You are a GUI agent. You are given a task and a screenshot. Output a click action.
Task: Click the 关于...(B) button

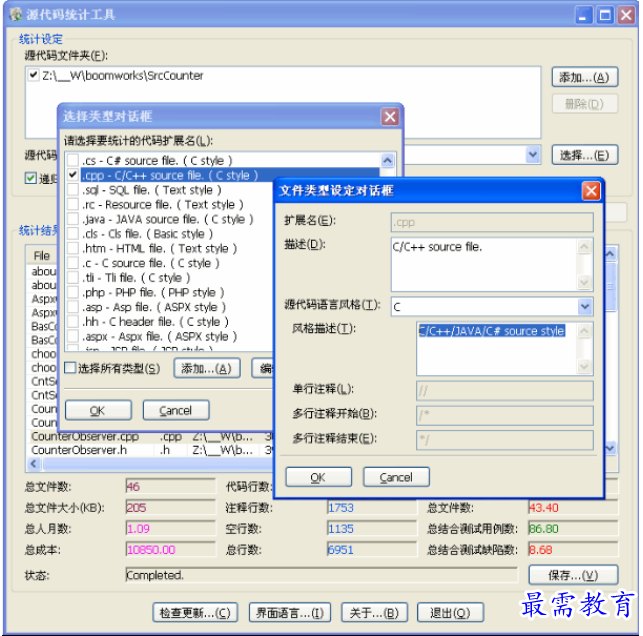coord(374,613)
